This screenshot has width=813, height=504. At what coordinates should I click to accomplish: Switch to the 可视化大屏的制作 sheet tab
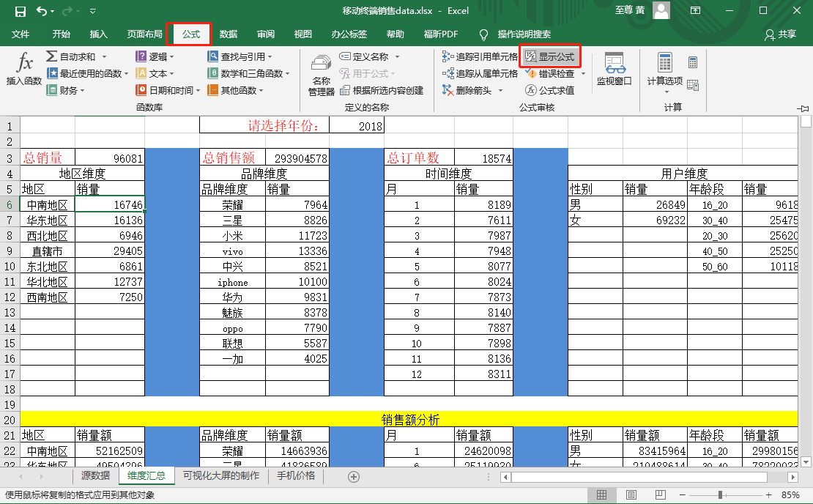(x=221, y=475)
